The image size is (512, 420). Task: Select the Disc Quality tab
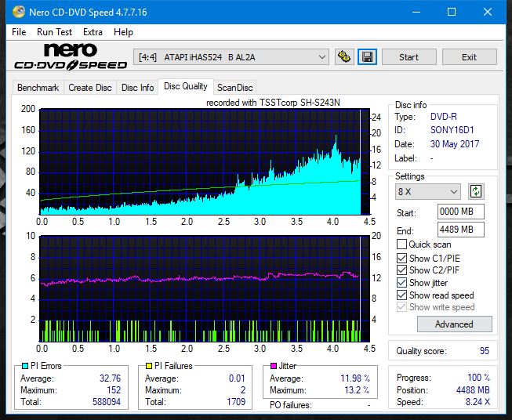point(186,86)
